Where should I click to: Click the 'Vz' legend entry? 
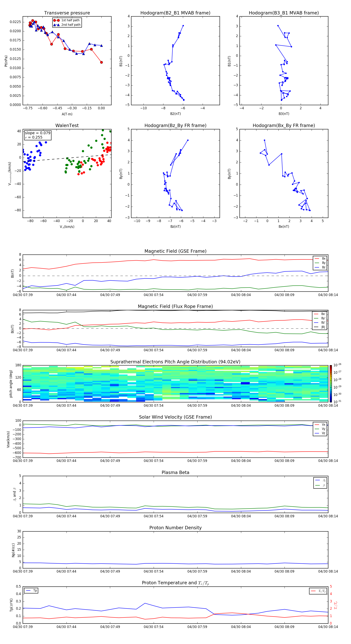pos(320,433)
